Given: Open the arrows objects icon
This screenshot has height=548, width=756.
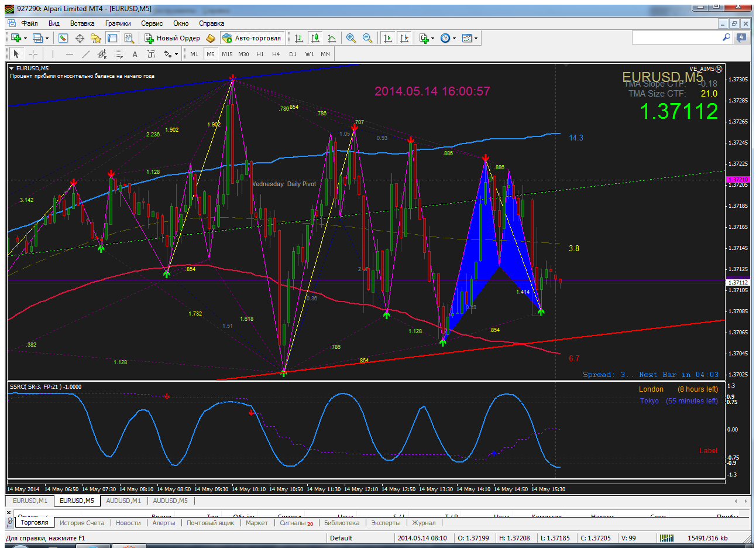Looking at the screenshot, I should [x=168, y=54].
